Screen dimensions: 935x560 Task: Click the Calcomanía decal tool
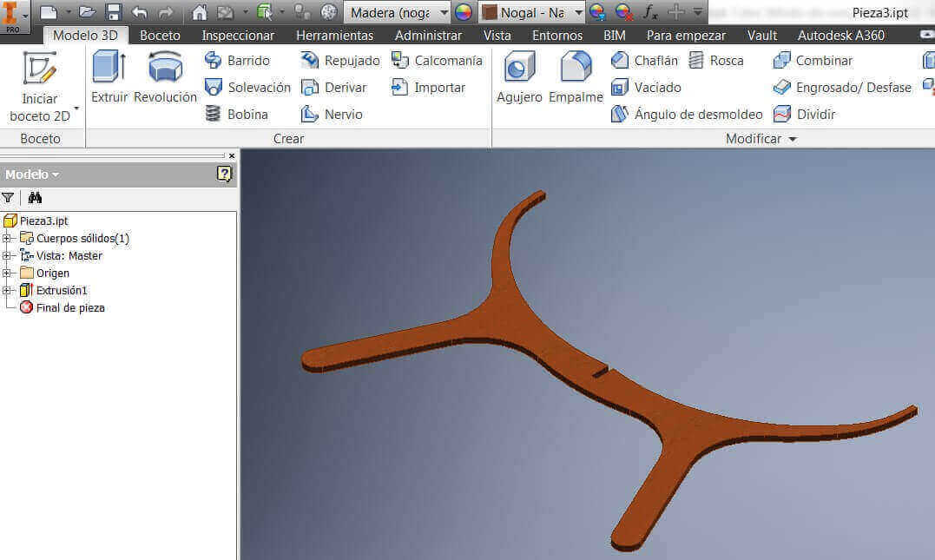[x=437, y=60]
